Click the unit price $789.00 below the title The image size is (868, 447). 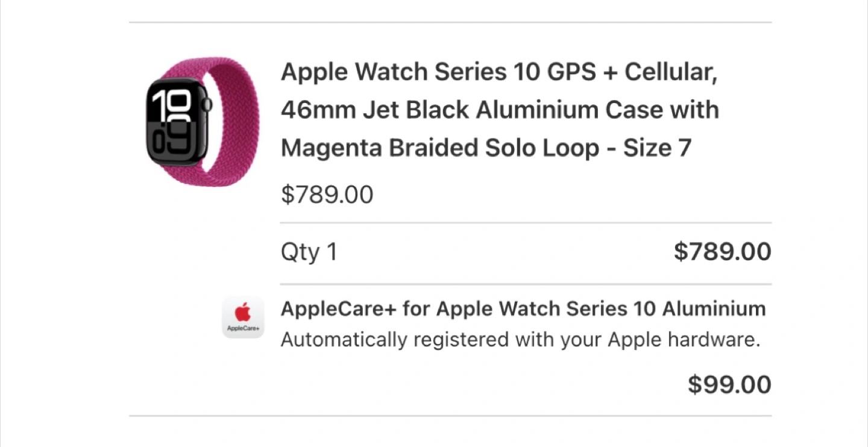(327, 195)
